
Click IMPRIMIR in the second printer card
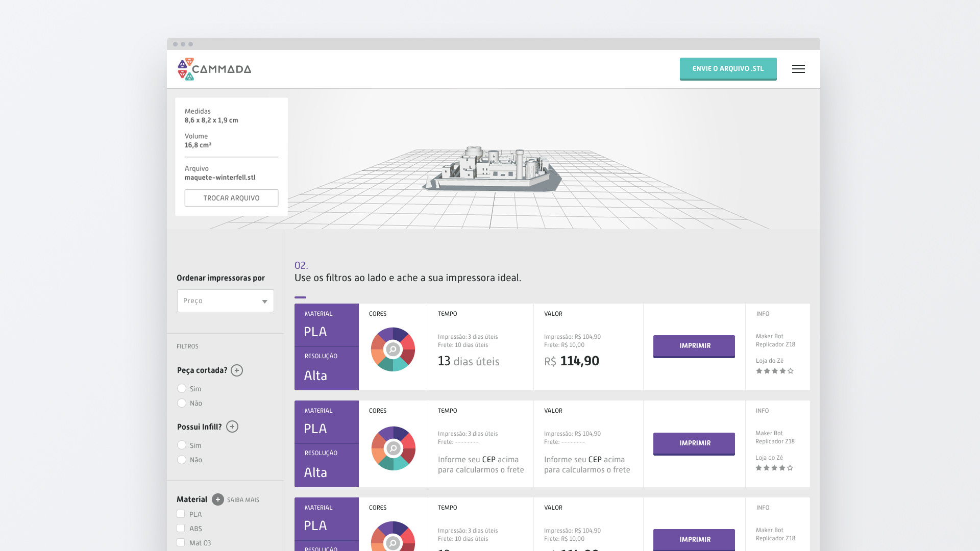pos(694,444)
